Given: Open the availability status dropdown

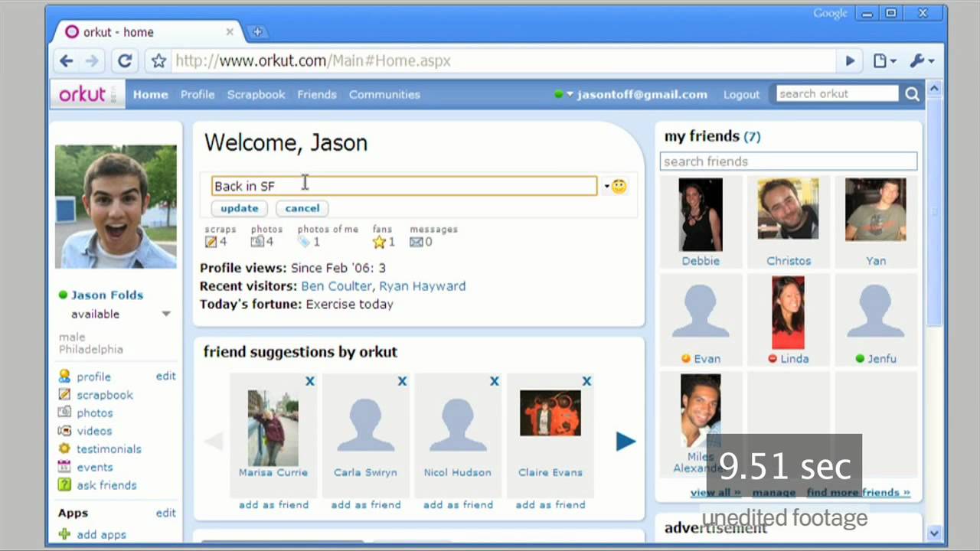Looking at the screenshot, I should (166, 315).
